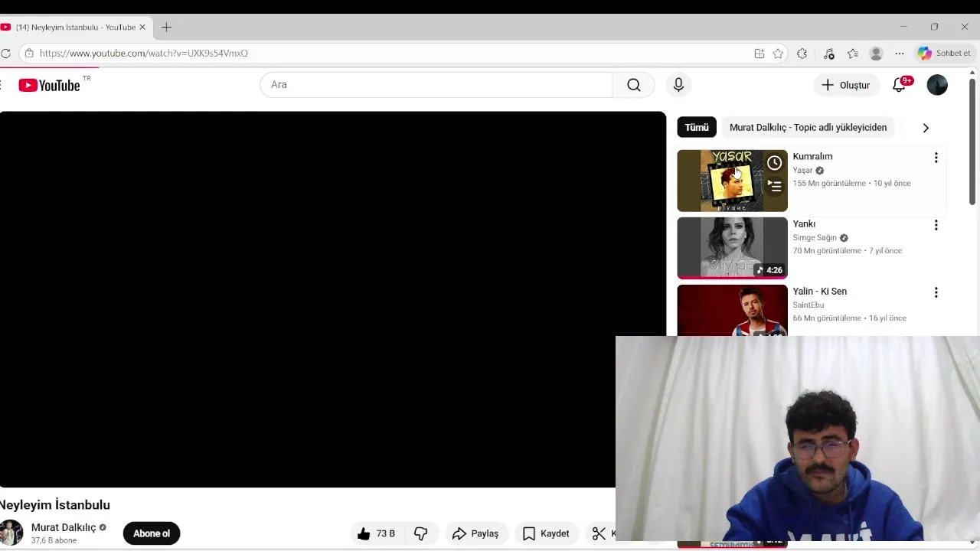This screenshot has width=980, height=551.
Task: Open a new browser tab plus
Action: 166,28
